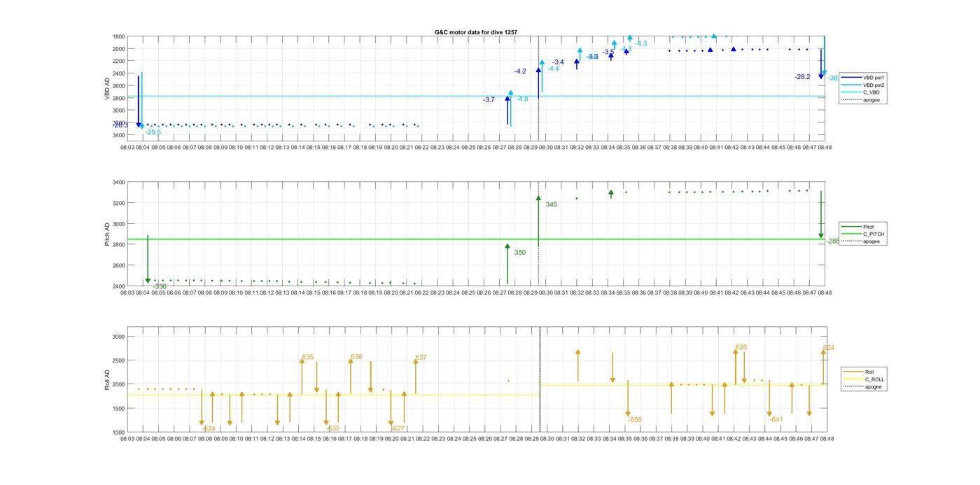The width and height of the screenshot is (980, 485).
Task: Click the '628' roll data label
Action: point(741,348)
